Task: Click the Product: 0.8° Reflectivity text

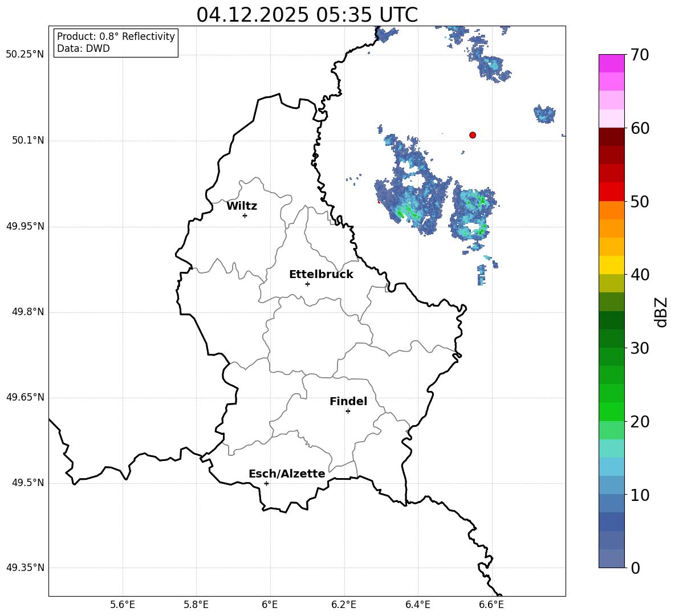Action: click(x=116, y=36)
